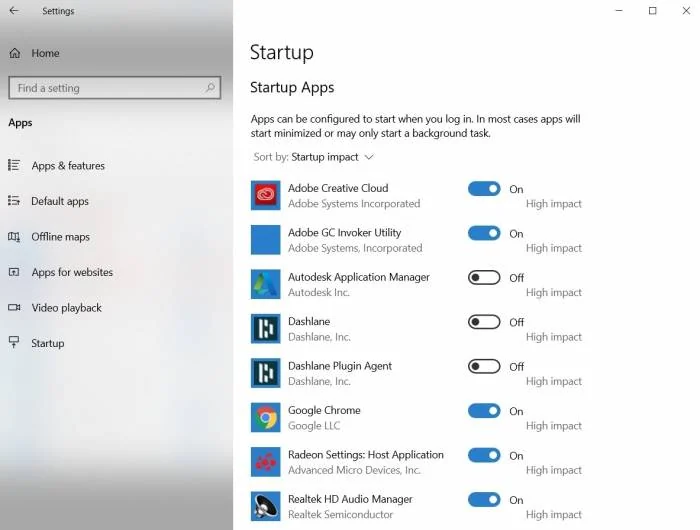This screenshot has height=530, width=700.
Task: Click the Default apps sidebar icon
Action: 14,201
